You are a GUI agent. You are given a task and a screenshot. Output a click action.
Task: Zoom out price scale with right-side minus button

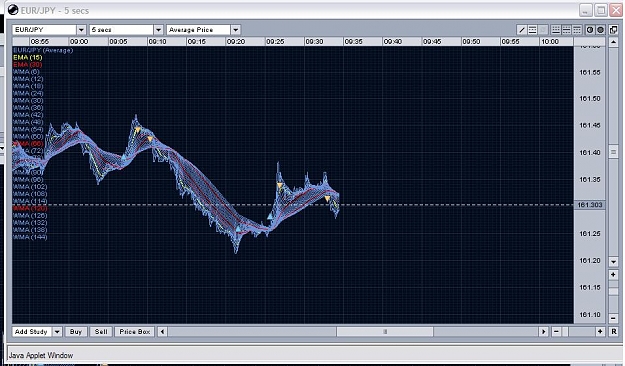point(613,318)
